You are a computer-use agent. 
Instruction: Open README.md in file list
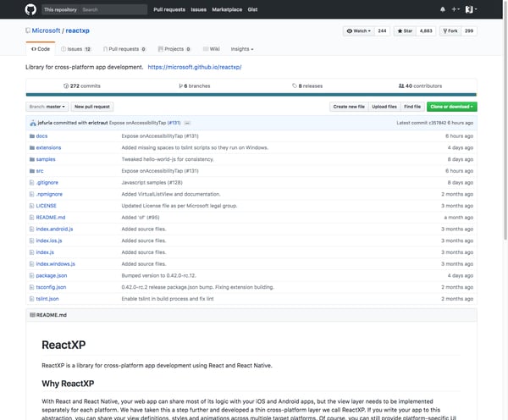click(51, 218)
